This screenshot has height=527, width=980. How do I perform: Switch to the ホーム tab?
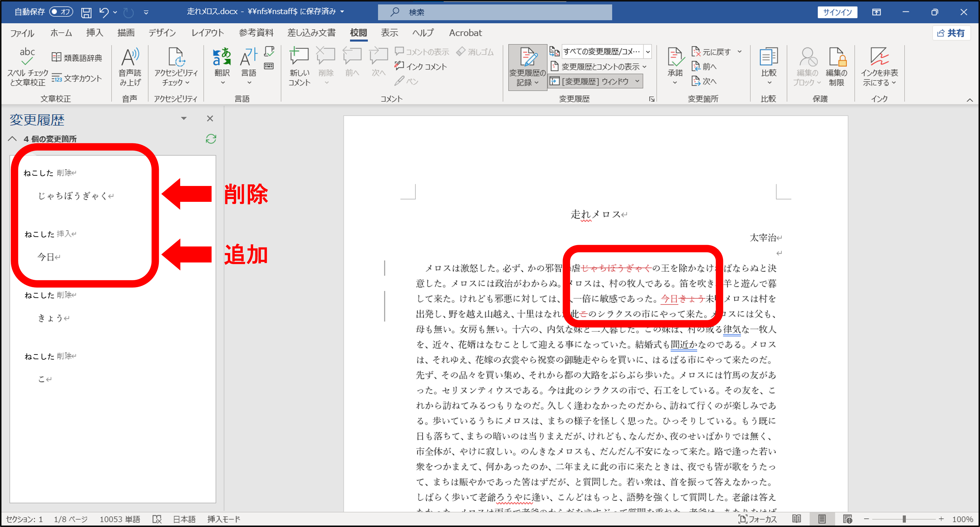(61, 33)
